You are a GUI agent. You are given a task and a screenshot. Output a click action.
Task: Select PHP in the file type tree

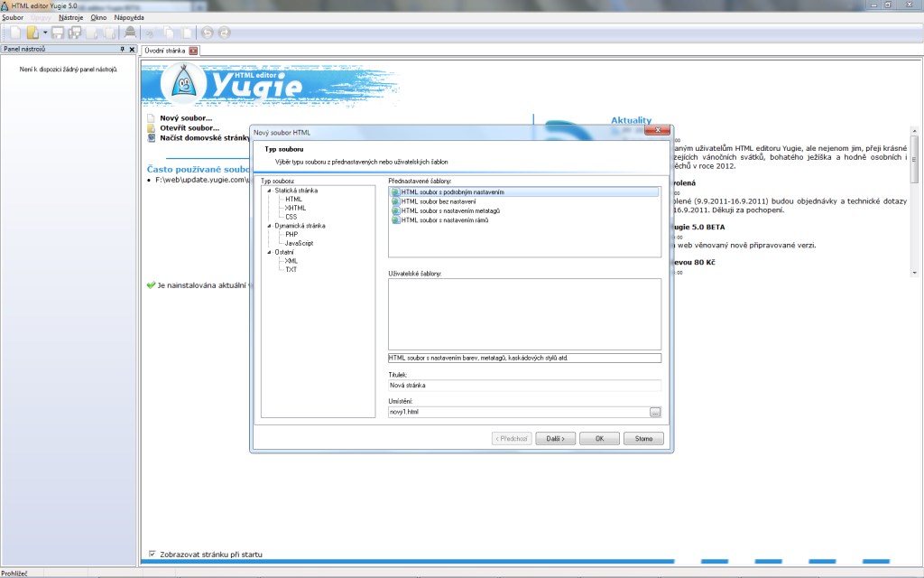pos(291,235)
